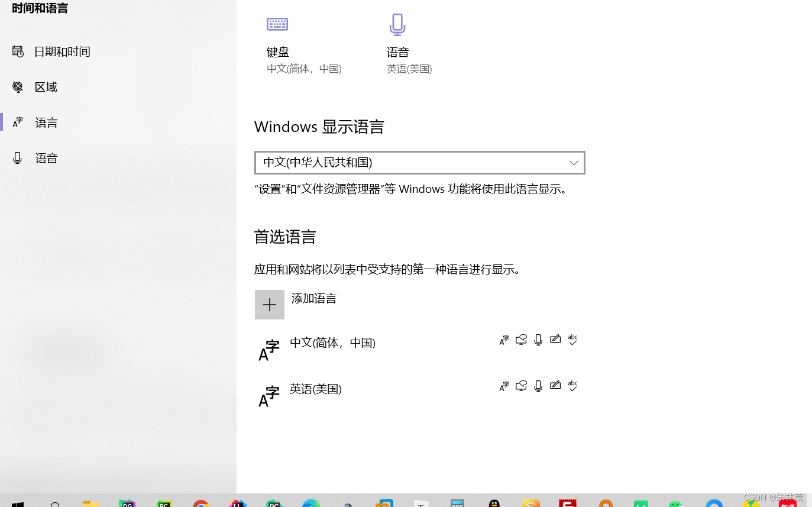Click handwriting icon in 中文(简体，中国) row

pos(555,340)
